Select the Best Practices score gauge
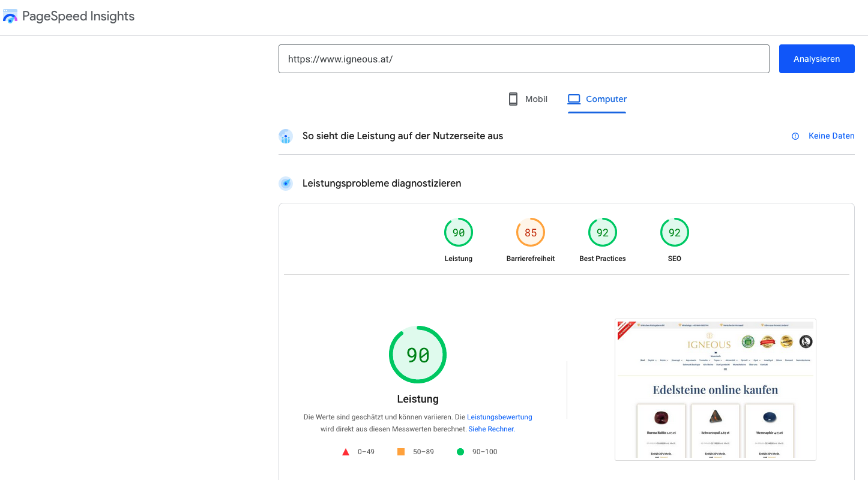868x480 pixels. pyautogui.click(x=603, y=233)
